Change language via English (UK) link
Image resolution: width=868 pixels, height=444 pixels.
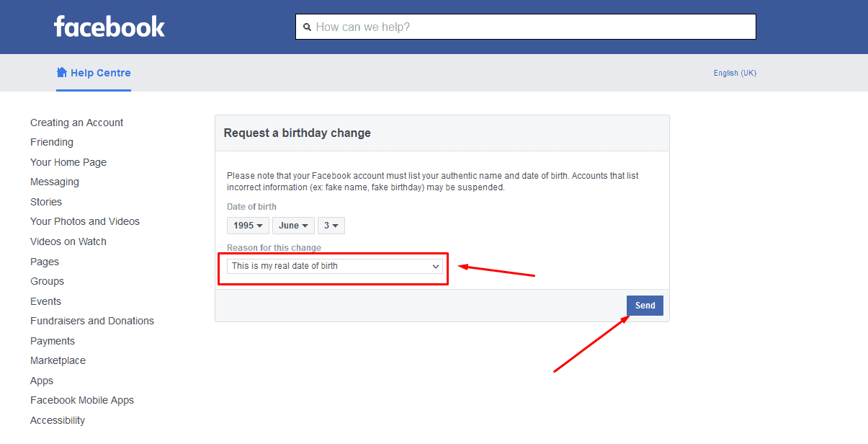(x=735, y=73)
